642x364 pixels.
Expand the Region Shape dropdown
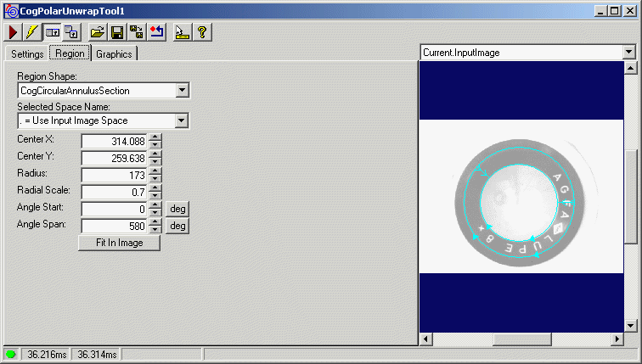(x=183, y=91)
